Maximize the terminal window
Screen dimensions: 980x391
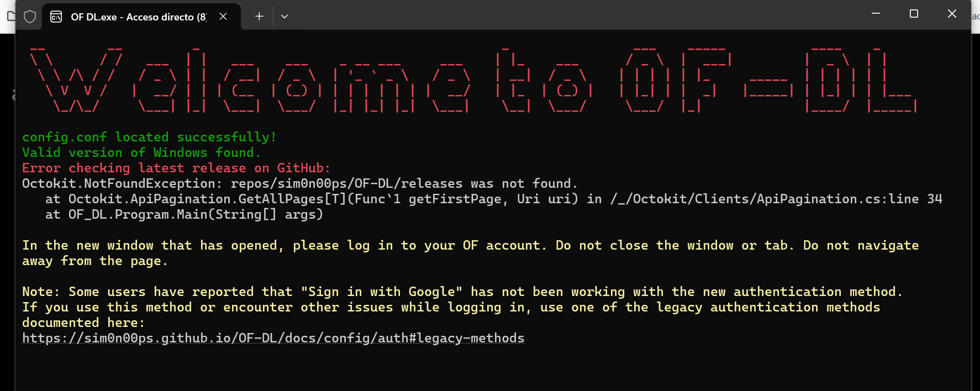pyautogui.click(x=914, y=13)
